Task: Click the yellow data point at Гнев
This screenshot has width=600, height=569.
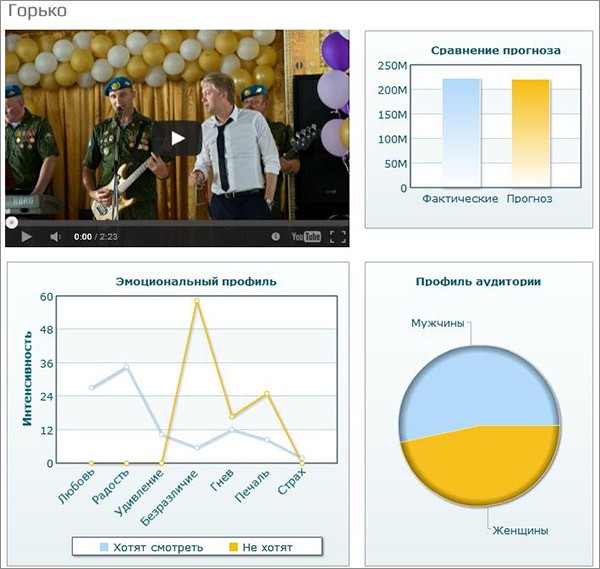Action: click(x=232, y=416)
